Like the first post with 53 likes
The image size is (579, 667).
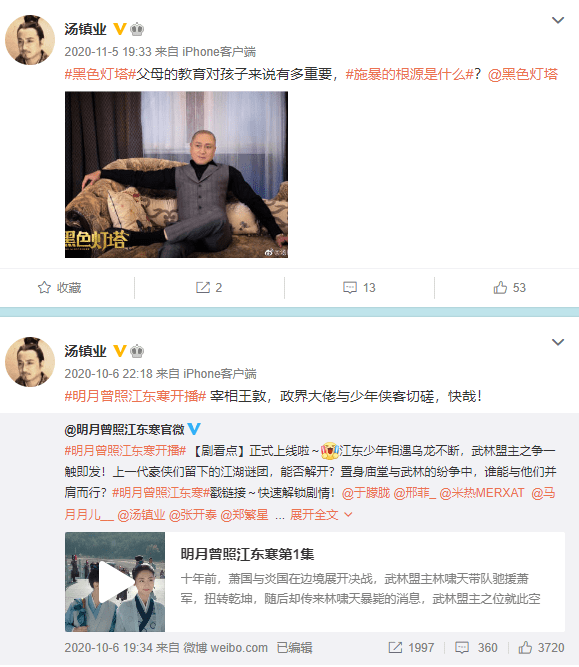click(500, 288)
